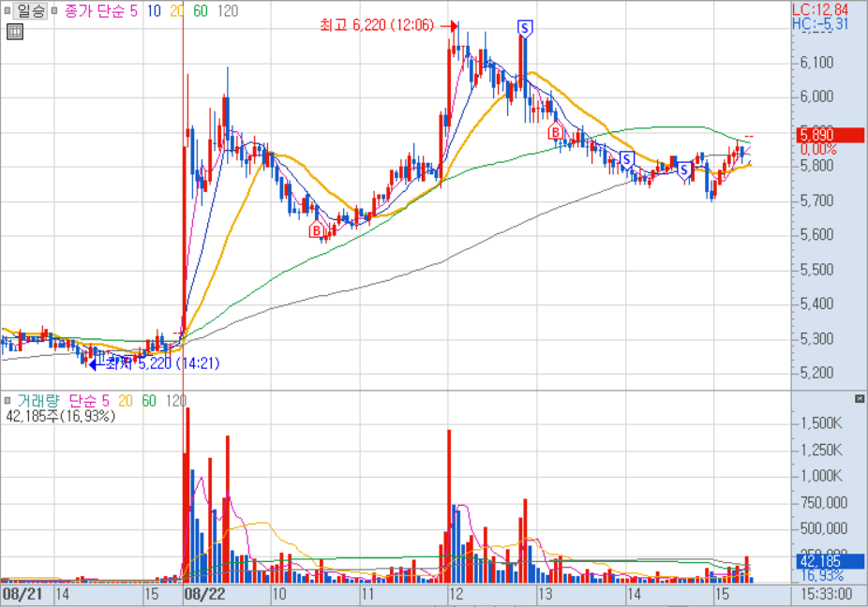Image resolution: width=868 pixels, height=607 pixels.
Task: Toggle the small square before 거래량 label
Action: [9, 400]
